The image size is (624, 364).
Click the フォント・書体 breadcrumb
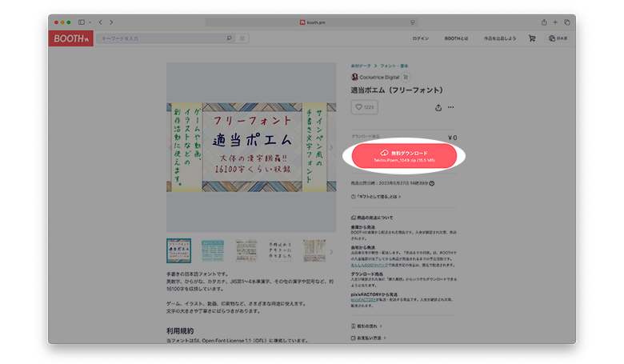[x=394, y=66]
